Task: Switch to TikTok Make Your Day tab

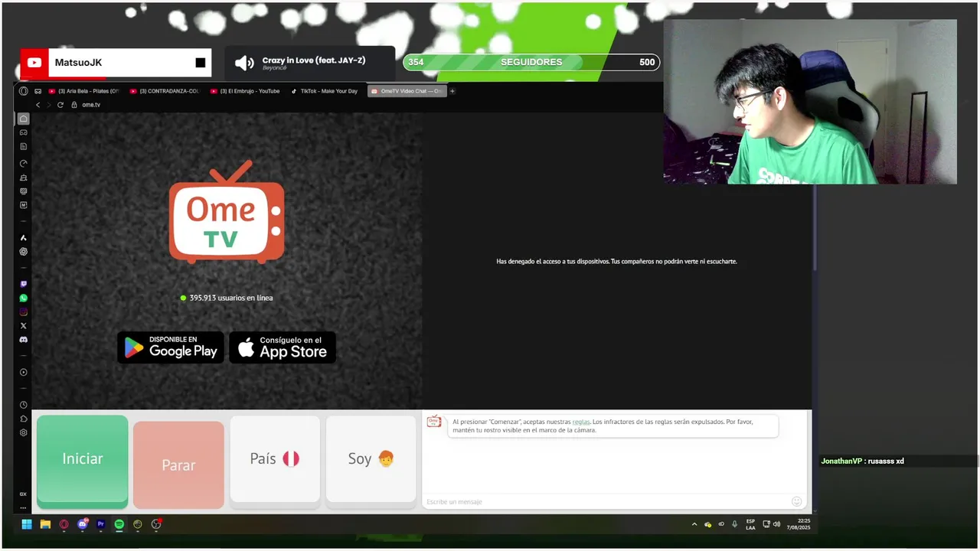Action: [x=325, y=91]
